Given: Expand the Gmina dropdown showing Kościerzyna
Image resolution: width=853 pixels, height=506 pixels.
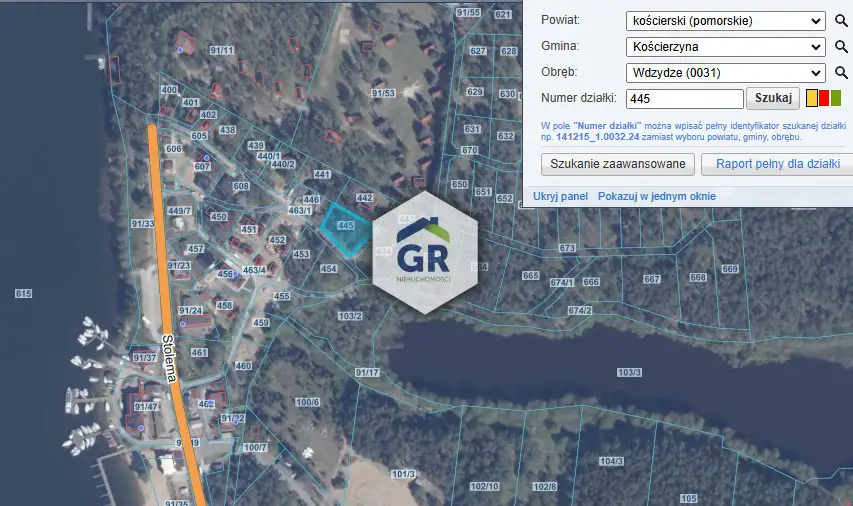Looking at the screenshot, I should (x=726, y=47).
